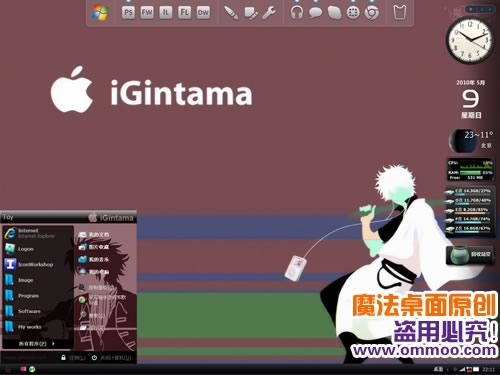Launch Photoshop from the PS dock icon
500x375 pixels.
pyautogui.click(x=128, y=13)
